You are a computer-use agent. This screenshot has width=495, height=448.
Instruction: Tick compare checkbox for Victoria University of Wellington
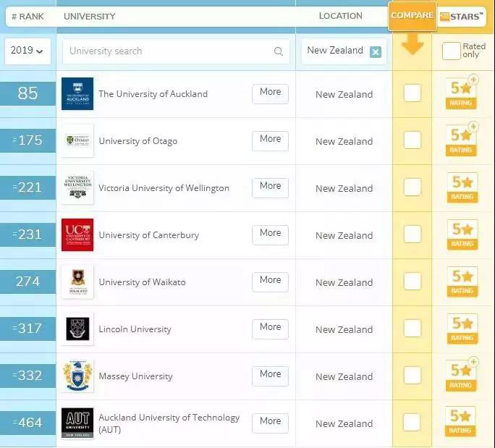[412, 187]
